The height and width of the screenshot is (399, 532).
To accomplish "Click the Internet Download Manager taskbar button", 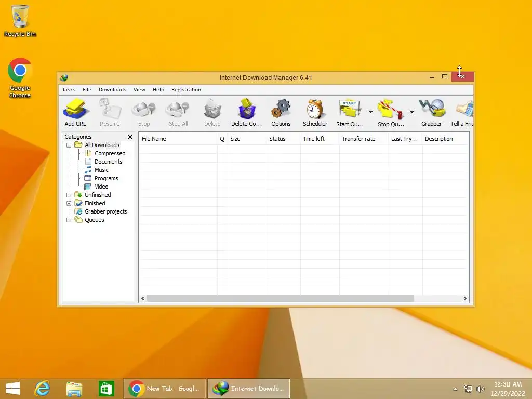I will point(249,389).
